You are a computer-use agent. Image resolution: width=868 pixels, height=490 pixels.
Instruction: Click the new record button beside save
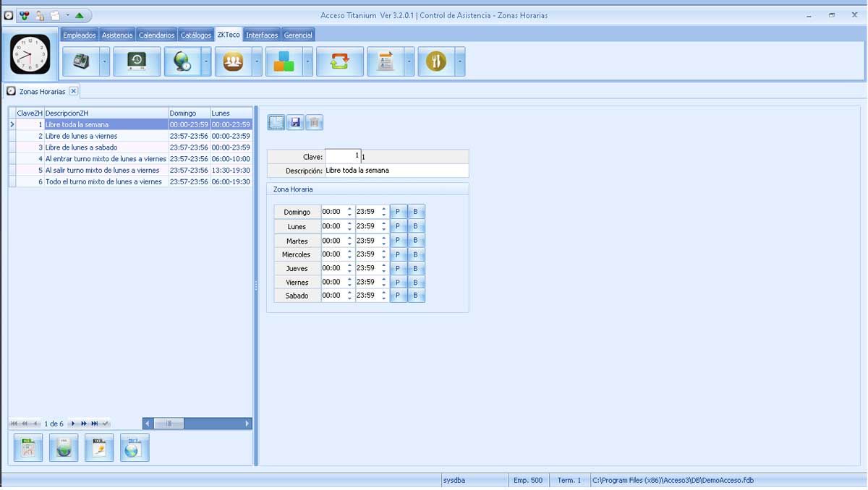[x=276, y=123]
